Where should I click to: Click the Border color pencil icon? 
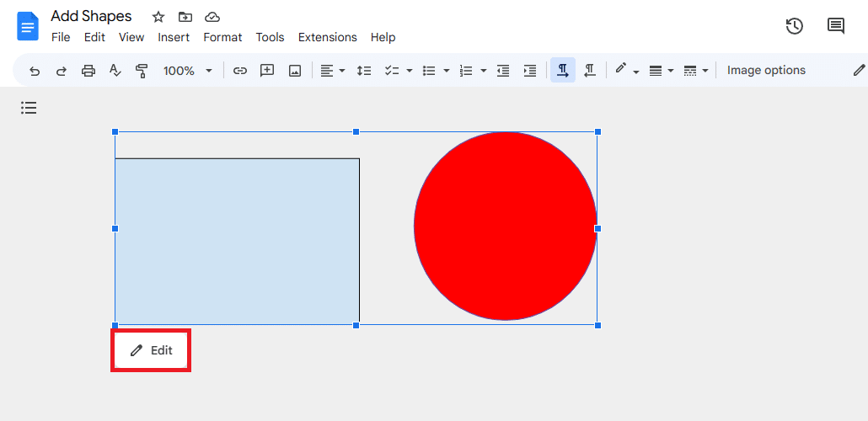point(621,69)
